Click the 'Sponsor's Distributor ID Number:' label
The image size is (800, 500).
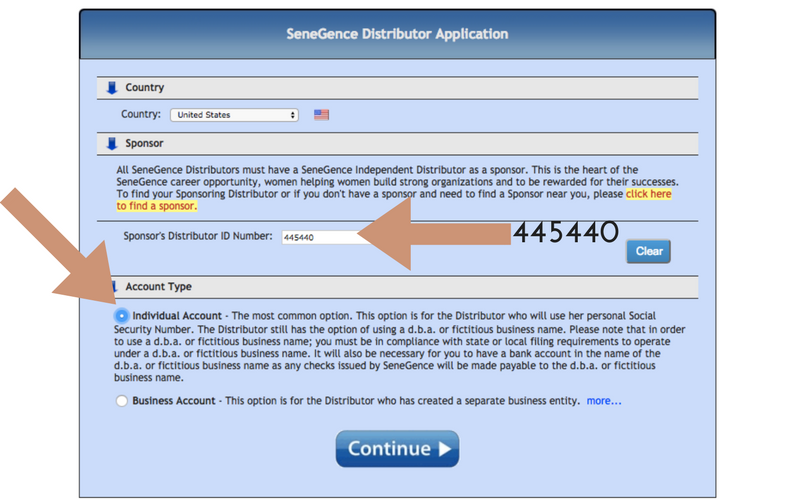point(198,236)
